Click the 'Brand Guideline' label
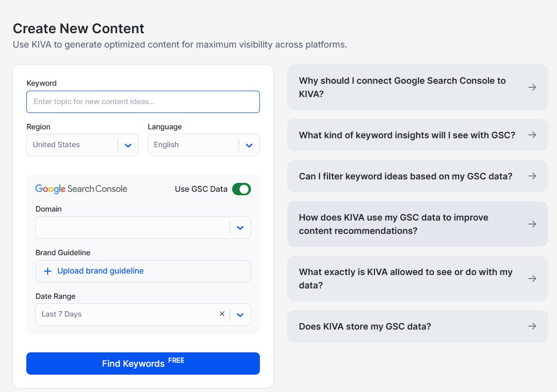Image resolution: width=557 pixels, height=392 pixels. pos(63,253)
